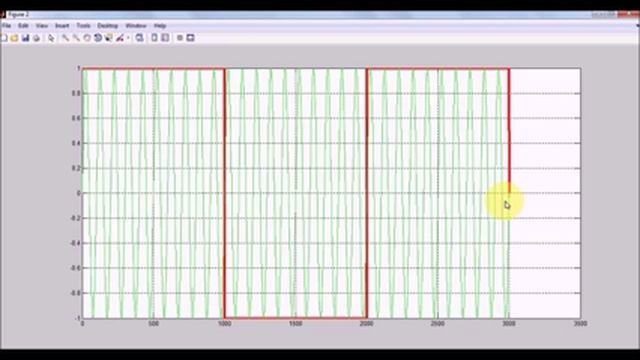640x360 pixels.
Task: Click the x-axis tick label 3500
Action: [x=580, y=324]
